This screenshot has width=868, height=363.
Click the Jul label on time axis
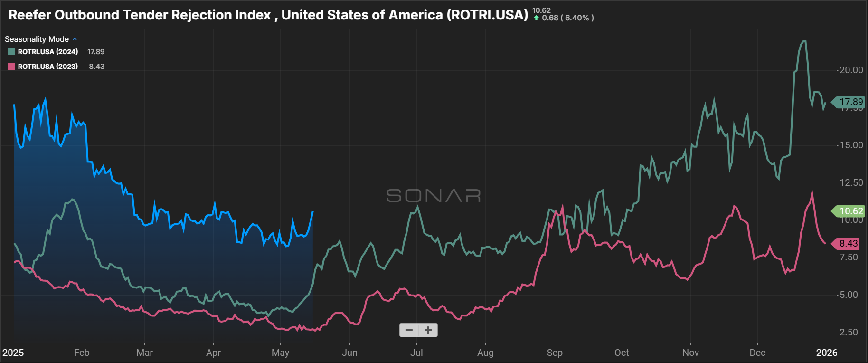pos(416,353)
